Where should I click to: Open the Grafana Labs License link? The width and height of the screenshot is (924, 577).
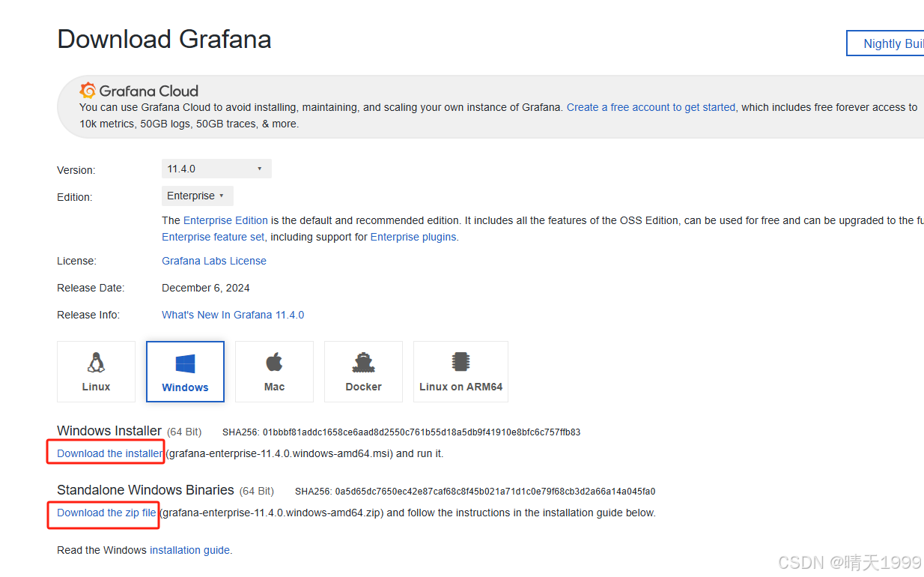(x=214, y=261)
